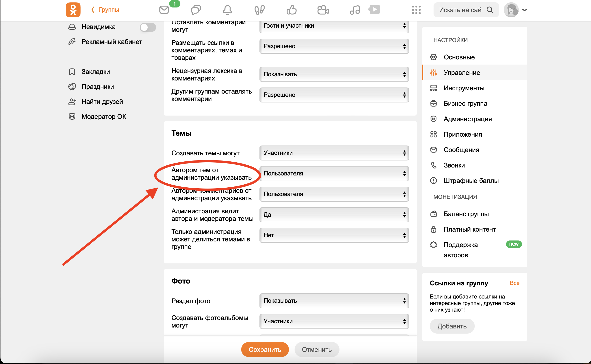Open 'Нецензурная лексика в комментариях' dropdown
Image resolution: width=591 pixels, height=364 pixels.
334,74
